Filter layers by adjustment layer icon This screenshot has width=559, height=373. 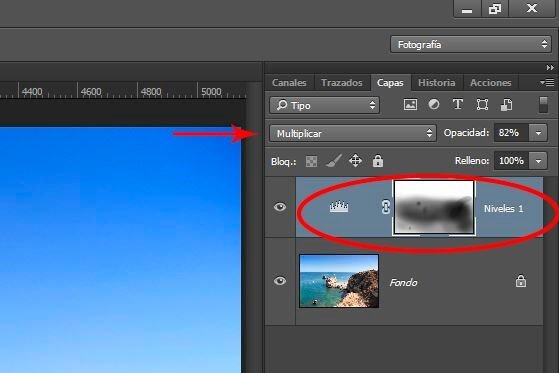[x=434, y=104]
